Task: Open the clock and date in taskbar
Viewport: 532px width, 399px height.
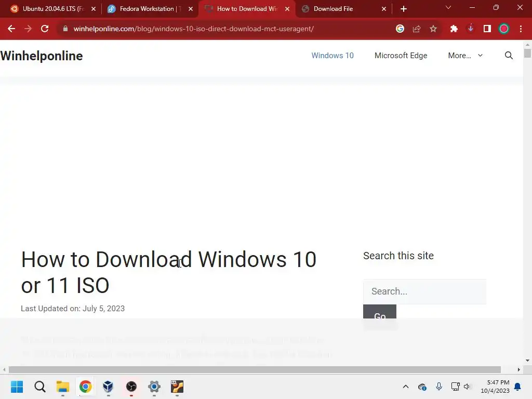Action: [x=495, y=387]
